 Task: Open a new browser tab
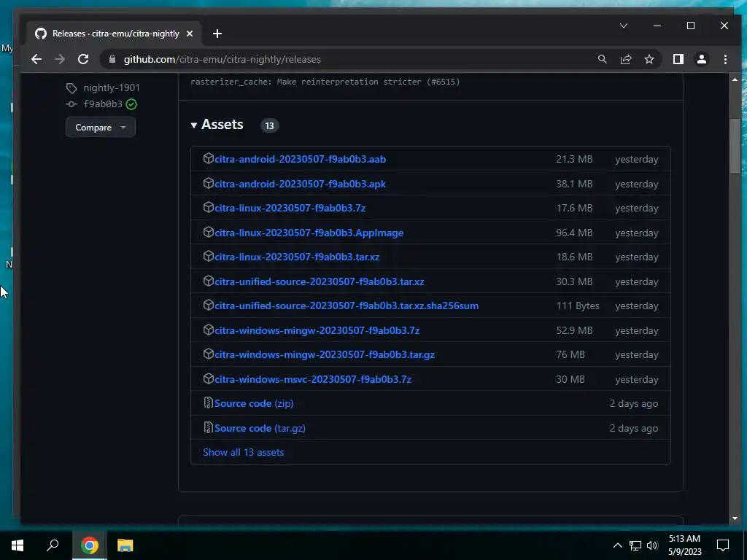click(217, 34)
